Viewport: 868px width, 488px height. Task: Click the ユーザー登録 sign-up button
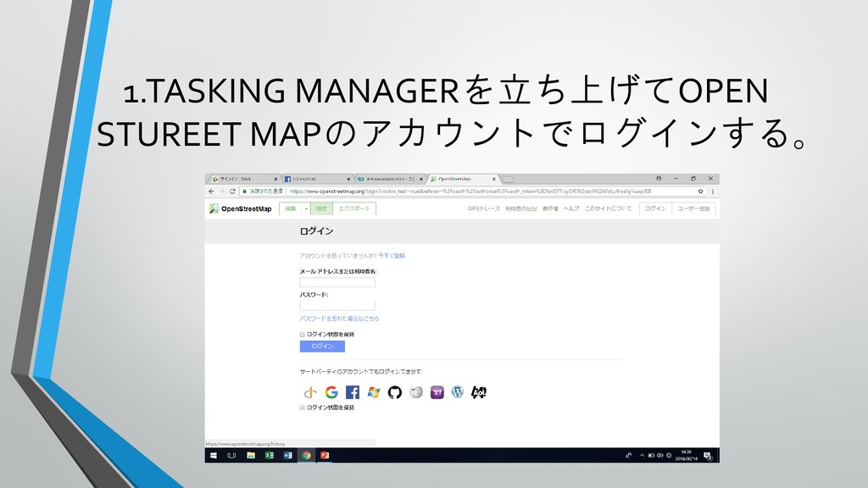pos(693,208)
